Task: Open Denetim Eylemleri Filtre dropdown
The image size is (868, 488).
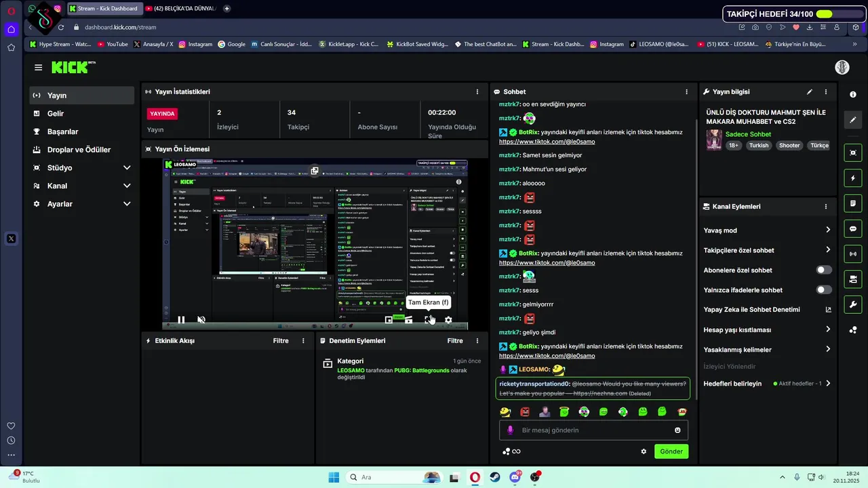Action: point(455,341)
